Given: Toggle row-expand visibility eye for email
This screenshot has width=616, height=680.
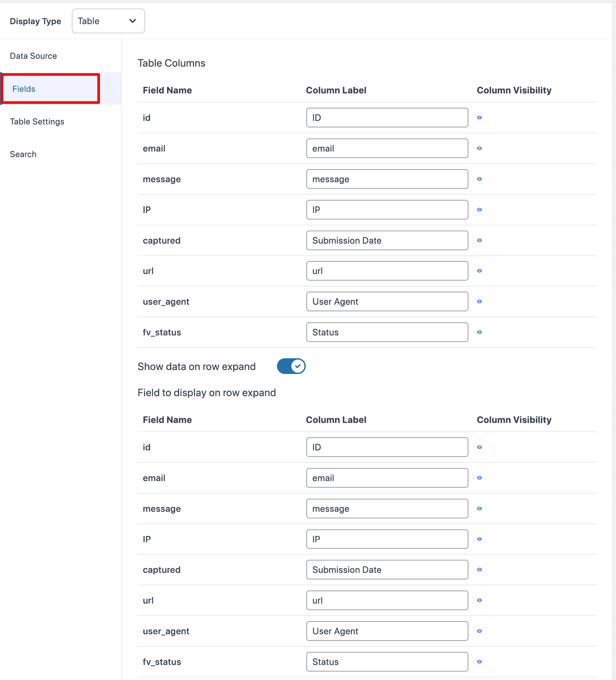Looking at the screenshot, I should click(479, 478).
